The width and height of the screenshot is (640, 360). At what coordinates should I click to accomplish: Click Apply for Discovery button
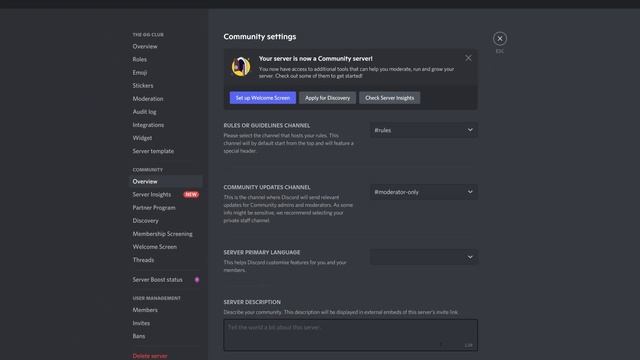[327, 98]
